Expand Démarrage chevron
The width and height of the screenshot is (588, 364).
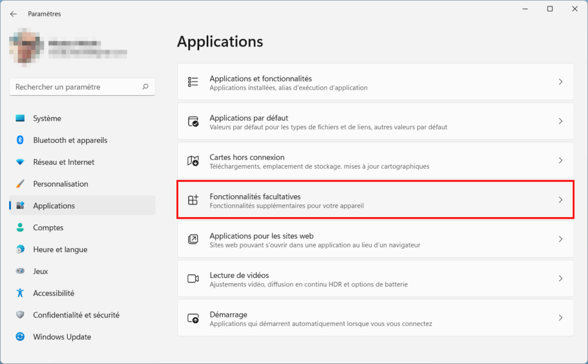coord(560,318)
